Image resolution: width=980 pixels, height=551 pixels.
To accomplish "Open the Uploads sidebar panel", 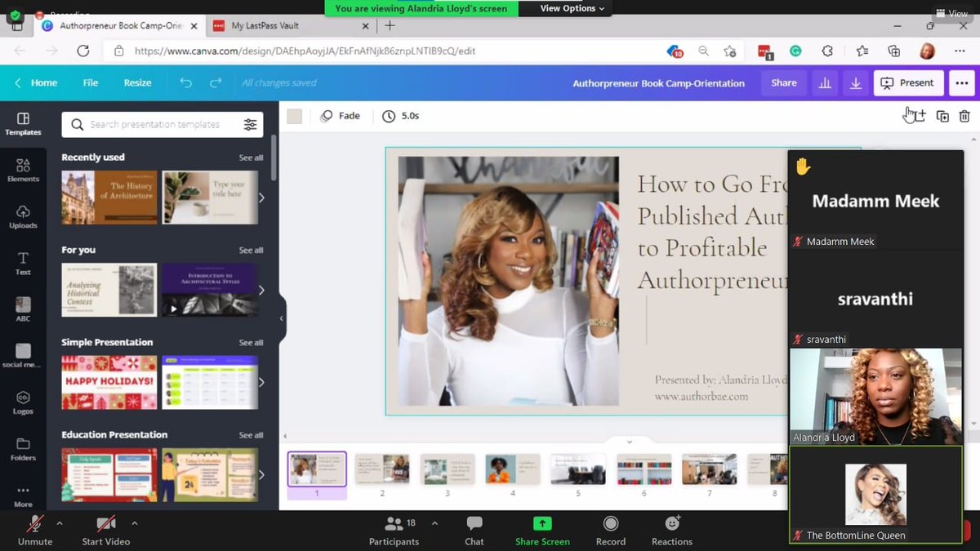I will tap(23, 217).
